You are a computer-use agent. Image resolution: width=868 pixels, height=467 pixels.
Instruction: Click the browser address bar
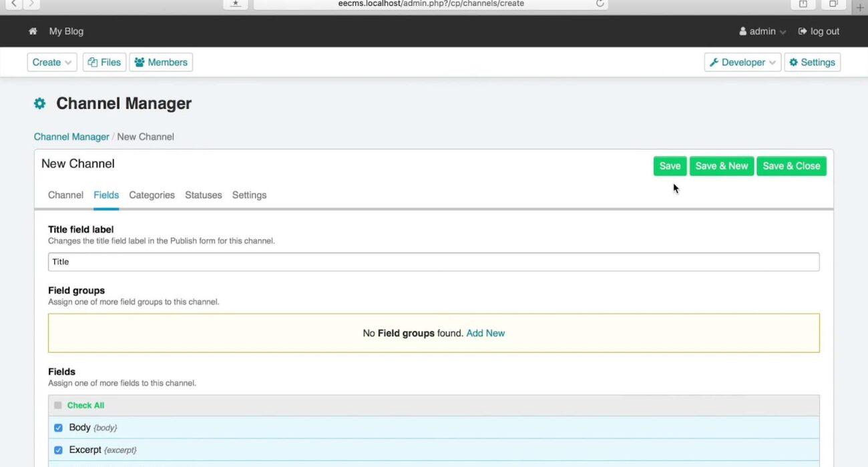(431, 3)
